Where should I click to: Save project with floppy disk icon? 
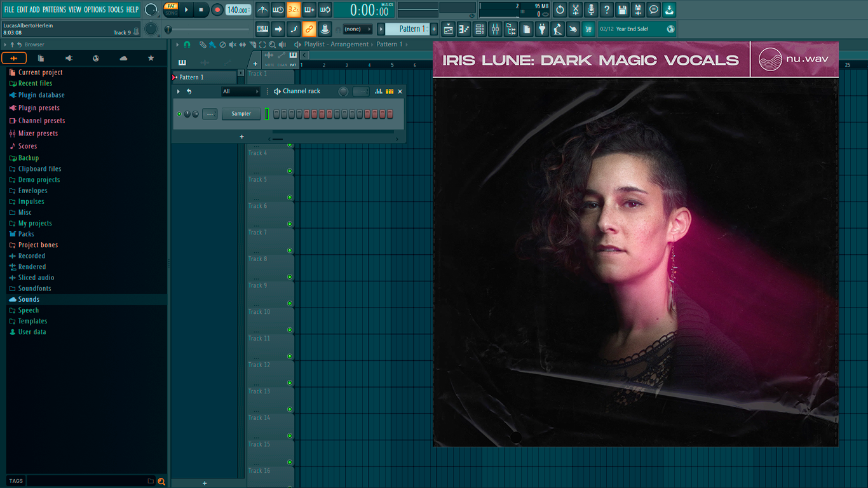622,10
